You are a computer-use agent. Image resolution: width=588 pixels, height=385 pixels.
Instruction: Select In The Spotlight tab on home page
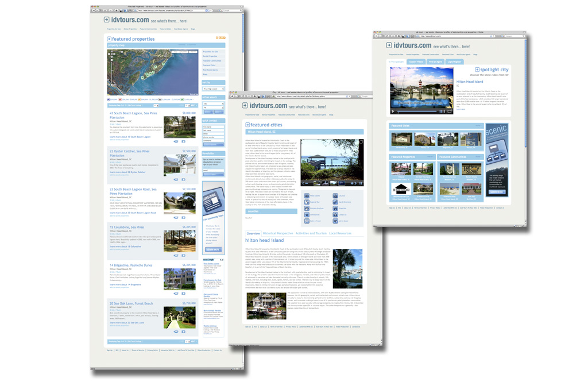396,61
